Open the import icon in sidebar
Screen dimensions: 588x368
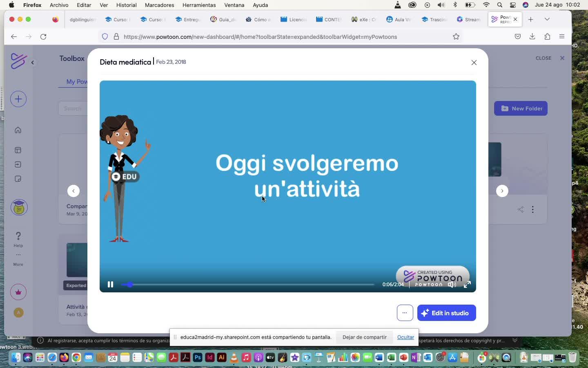(x=18, y=164)
